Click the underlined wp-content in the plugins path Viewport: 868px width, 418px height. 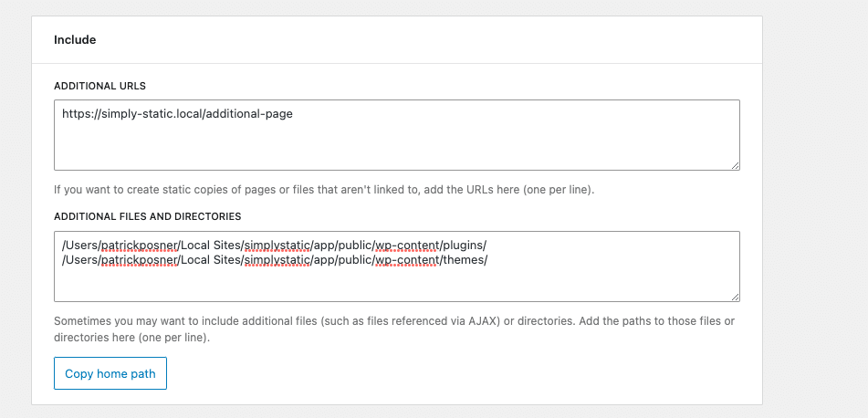tap(407, 245)
